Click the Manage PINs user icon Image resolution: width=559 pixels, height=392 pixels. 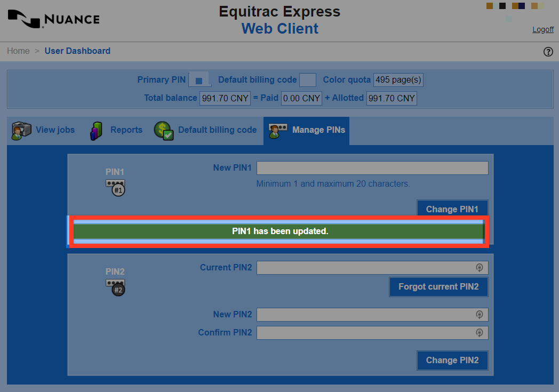pyautogui.click(x=278, y=131)
